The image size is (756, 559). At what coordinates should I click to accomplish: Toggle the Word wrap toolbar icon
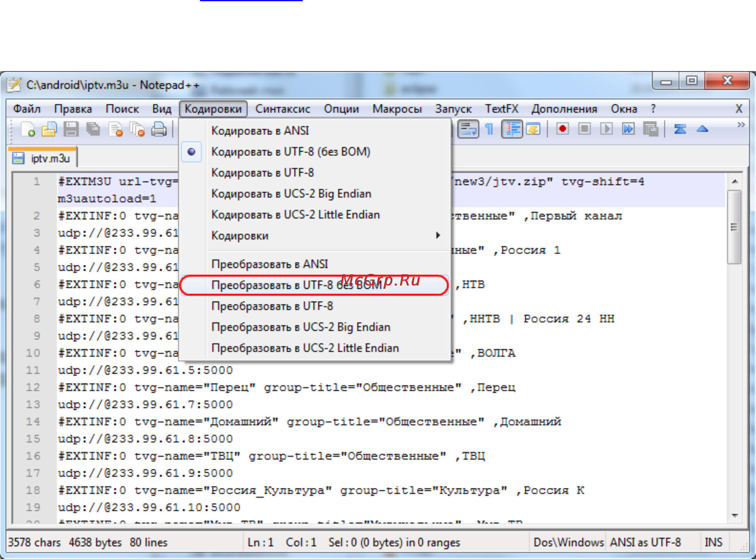468,129
